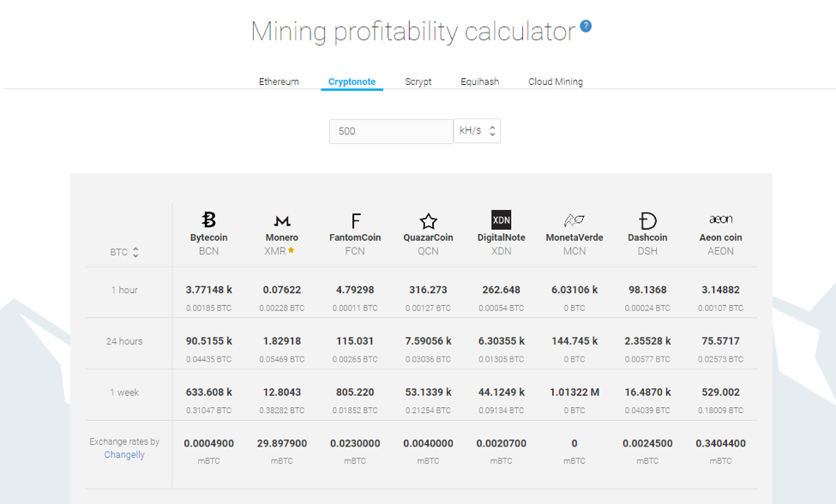This screenshot has width=836, height=504.
Task: Click the hashrate input field showing 500
Action: click(391, 131)
